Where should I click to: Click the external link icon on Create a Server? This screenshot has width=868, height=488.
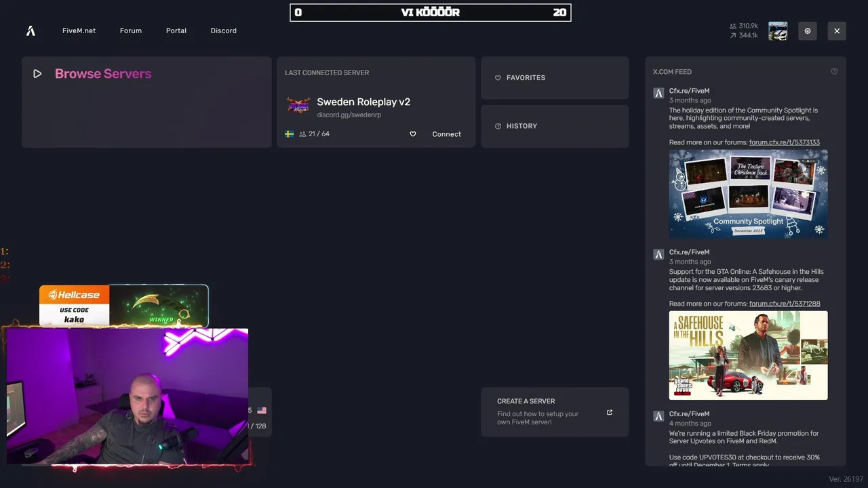click(x=609, y=412)
